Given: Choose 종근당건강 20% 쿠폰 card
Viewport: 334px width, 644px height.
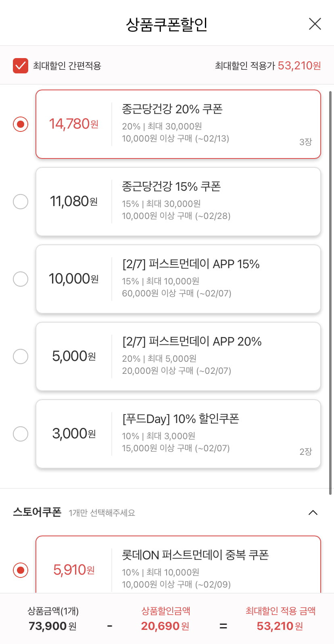Looking at the screenshot, I should pos(178,124).
